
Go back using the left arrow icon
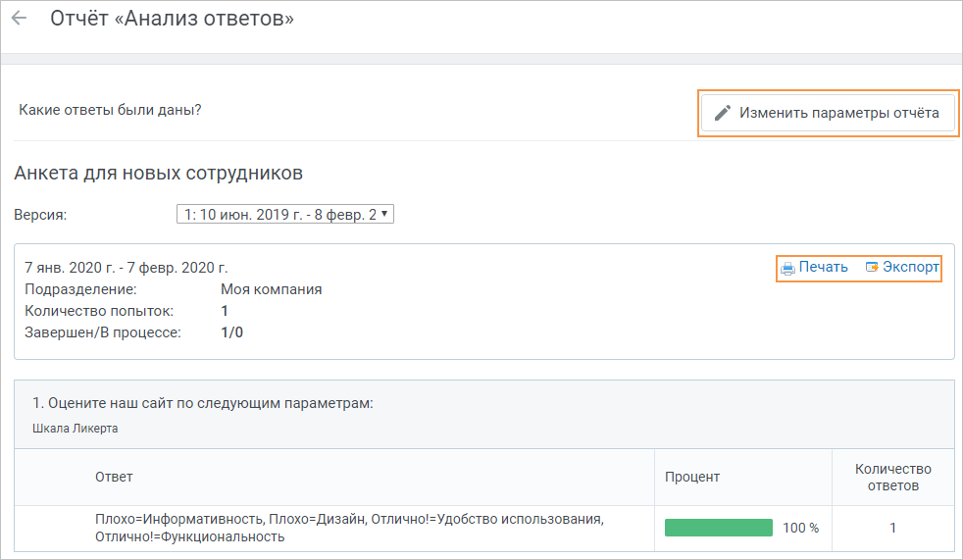pos(19,18)
